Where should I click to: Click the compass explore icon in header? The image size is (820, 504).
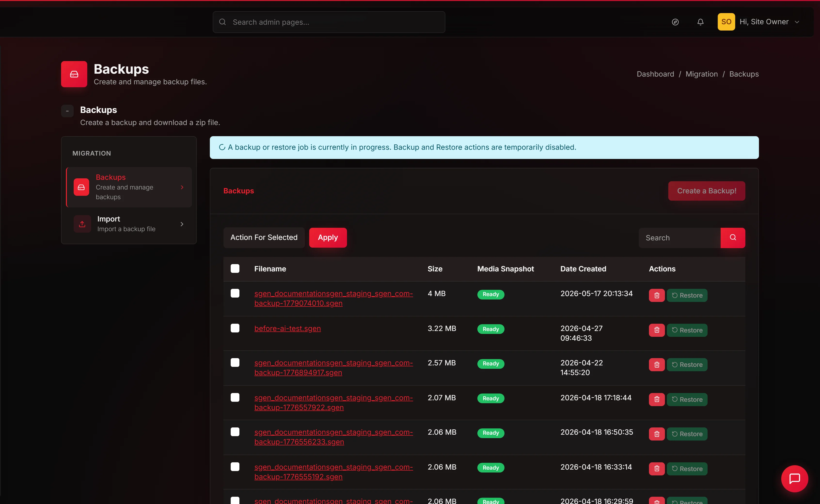[675, 22]
